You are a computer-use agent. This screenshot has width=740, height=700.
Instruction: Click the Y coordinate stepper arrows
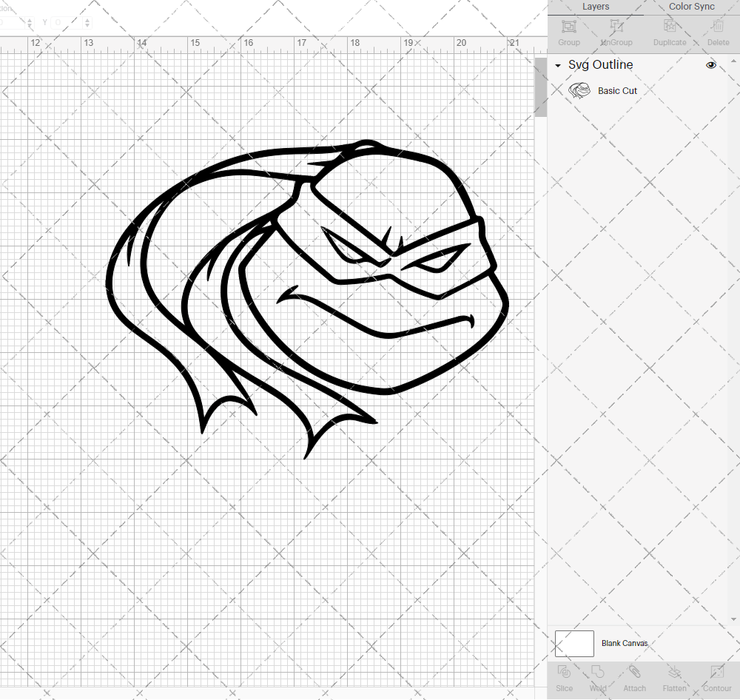click(87, 22)
